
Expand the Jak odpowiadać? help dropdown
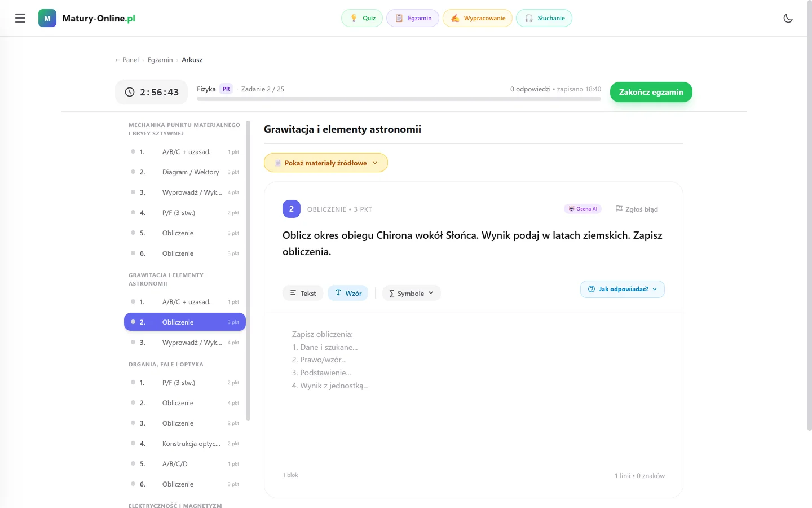click(623, 289)
